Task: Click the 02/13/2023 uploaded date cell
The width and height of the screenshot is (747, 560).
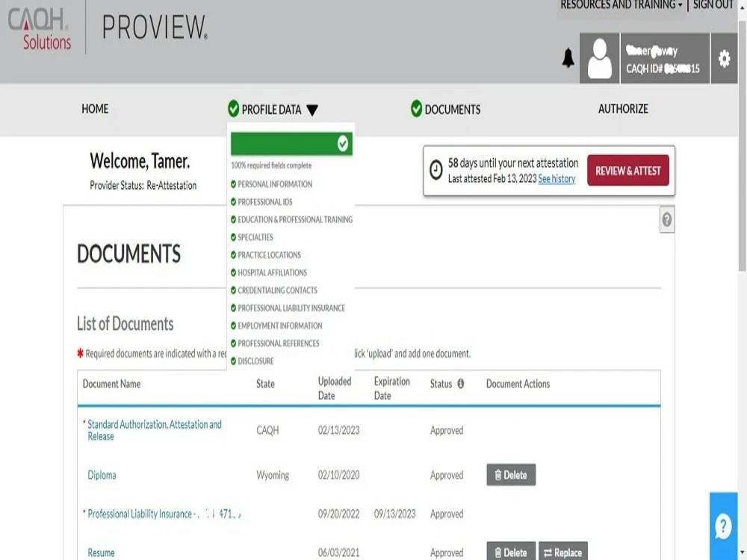Action: click(338, 430)
